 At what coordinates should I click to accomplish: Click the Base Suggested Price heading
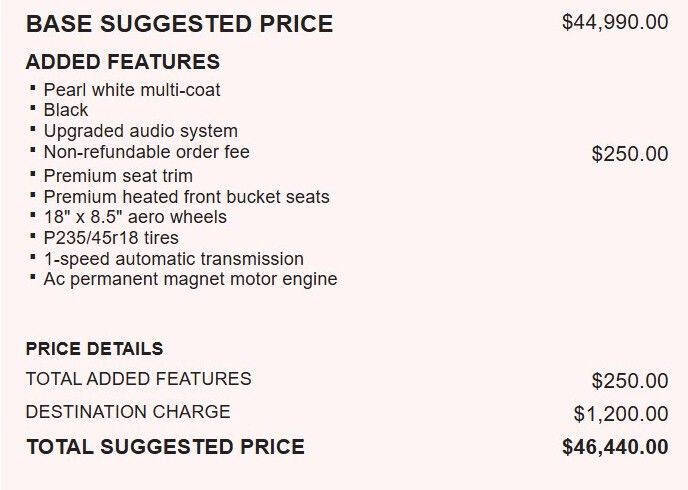coord(179,24)
